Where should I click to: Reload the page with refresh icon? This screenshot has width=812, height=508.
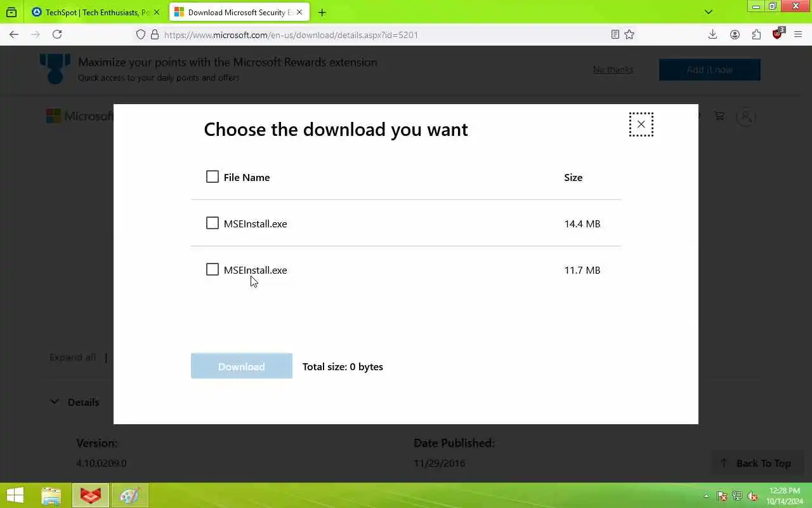coord(57,34)
